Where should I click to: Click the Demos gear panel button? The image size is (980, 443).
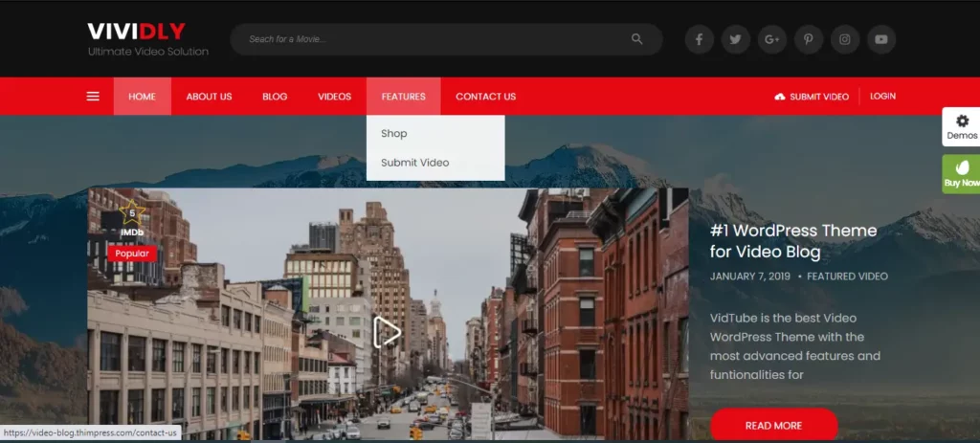point(962,126)
